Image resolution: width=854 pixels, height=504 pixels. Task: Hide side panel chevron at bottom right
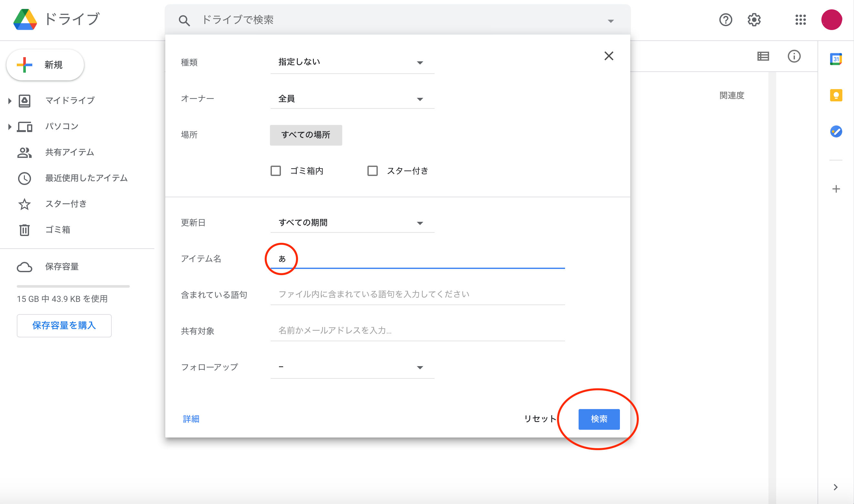pos(835,487)
